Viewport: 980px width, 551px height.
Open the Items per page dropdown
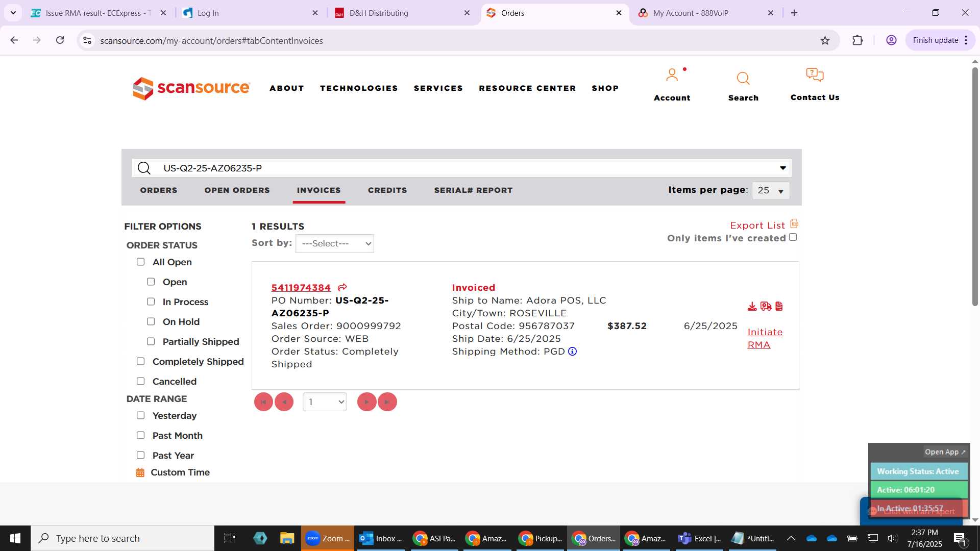pyautogui.click(x=771, y=191)
